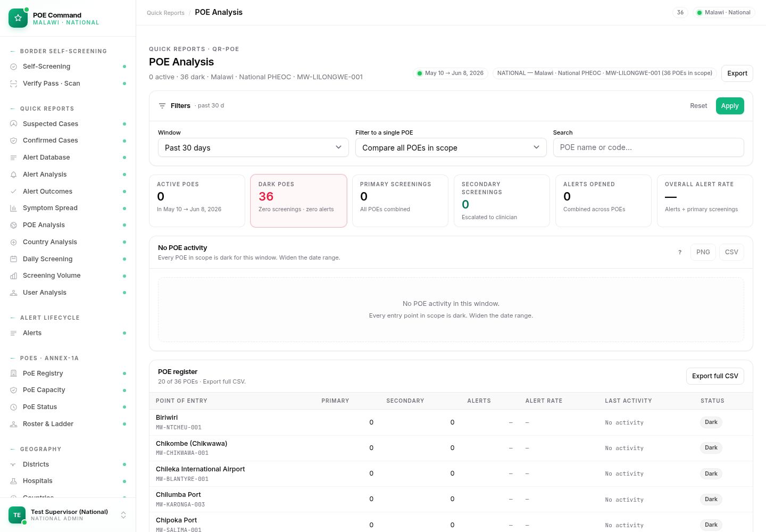Select the Dark POEs summary card
This screenshot has height=532, width=766.
coord(298,201)
